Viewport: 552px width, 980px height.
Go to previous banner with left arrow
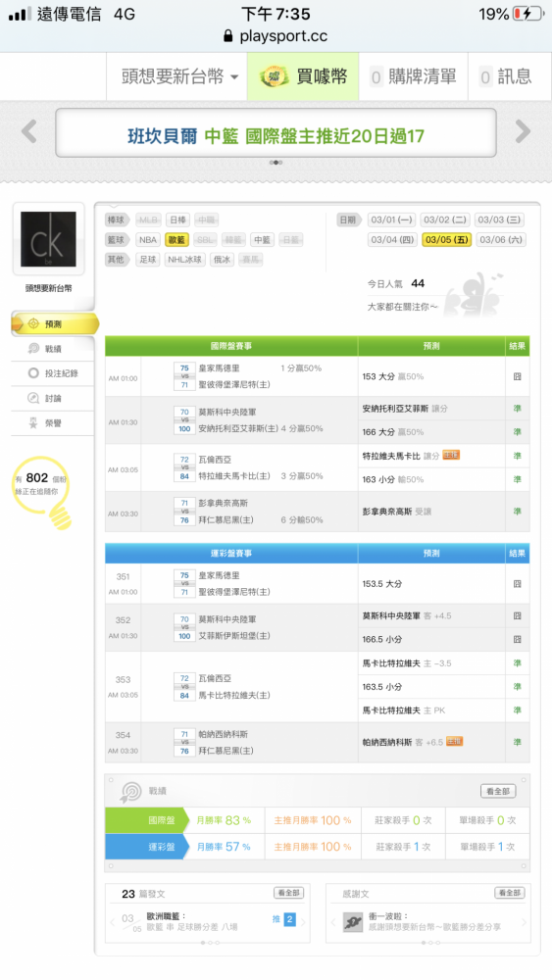(29, 131)
